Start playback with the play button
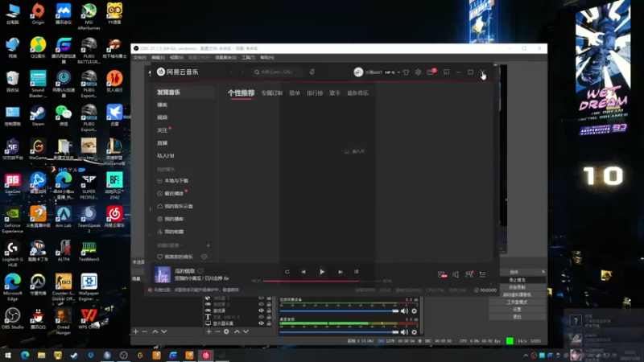Screen dimensions: 644x362 tap(322, 272)
